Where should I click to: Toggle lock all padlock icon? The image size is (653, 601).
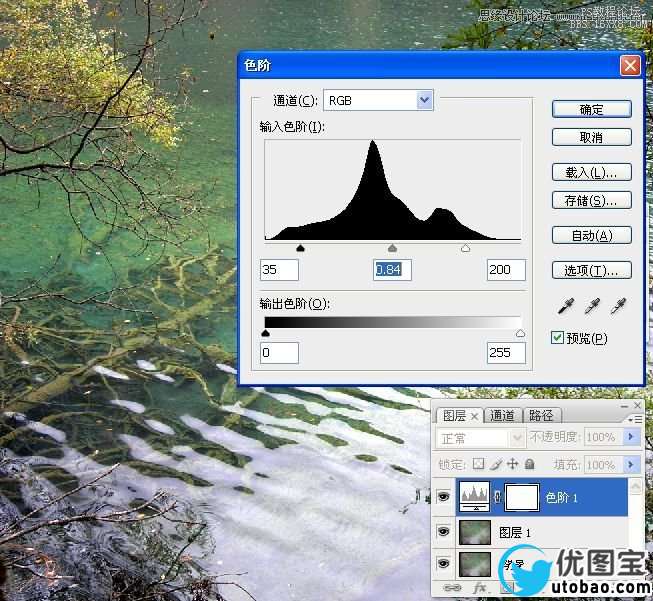pos(529,464)
